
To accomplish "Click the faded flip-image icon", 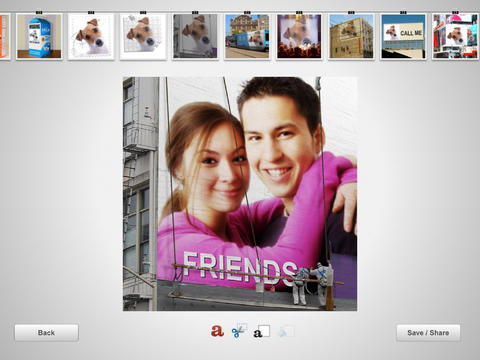I will tap(286, 331).
